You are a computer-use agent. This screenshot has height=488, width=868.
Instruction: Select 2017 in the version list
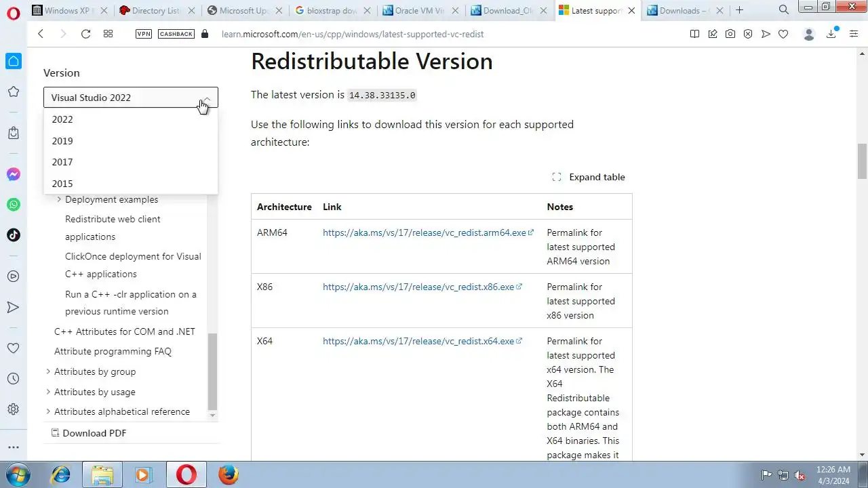point(131,162)
